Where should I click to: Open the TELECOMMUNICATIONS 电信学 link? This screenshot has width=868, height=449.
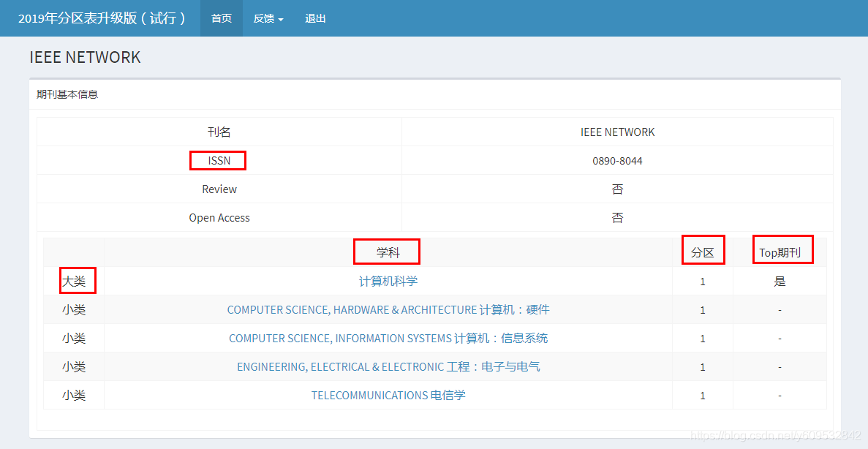tap(388, 396)
